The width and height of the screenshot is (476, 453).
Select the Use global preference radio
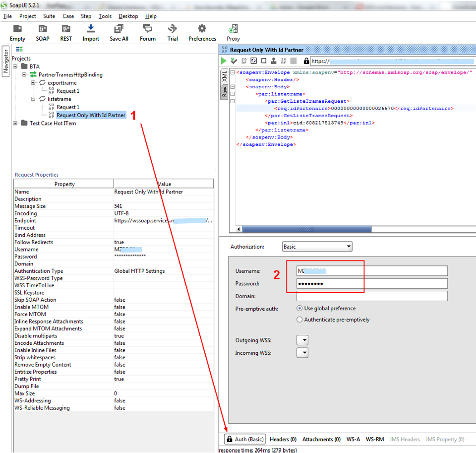(299, 309)
